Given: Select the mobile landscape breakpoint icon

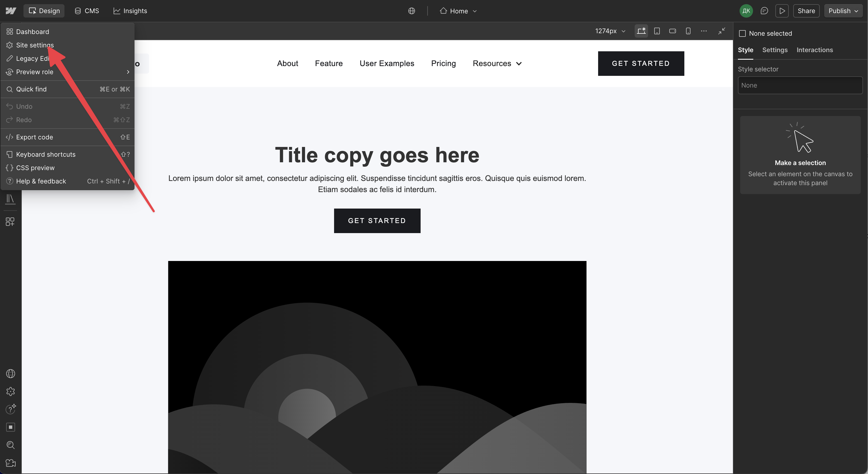Looking at the screenshot, I should pyautogui.click(x=672, y=31).
